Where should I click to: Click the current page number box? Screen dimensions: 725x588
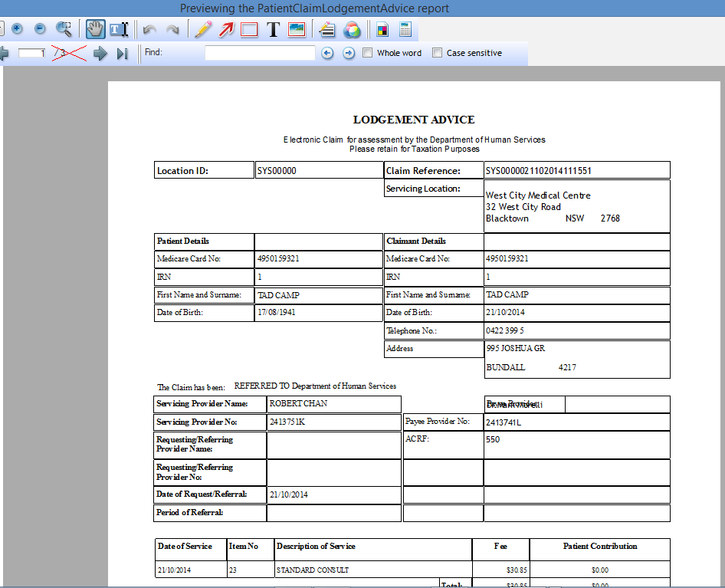pyautogui.click(x=32, y=53)
